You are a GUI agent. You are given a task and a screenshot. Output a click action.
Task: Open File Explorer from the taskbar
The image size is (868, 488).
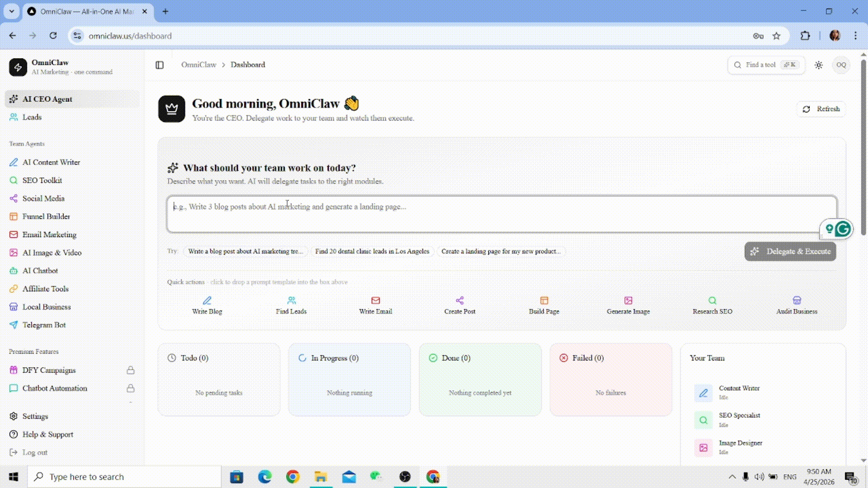321,477
